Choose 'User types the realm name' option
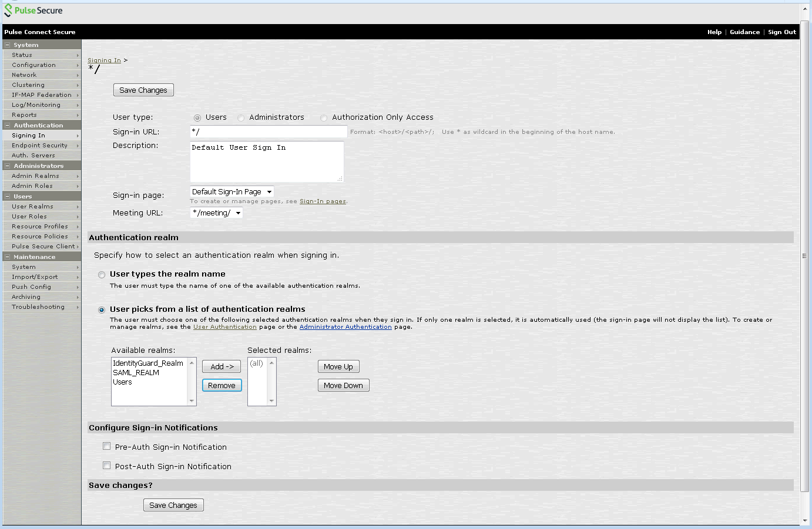812x529 pixels. point(102,275)
